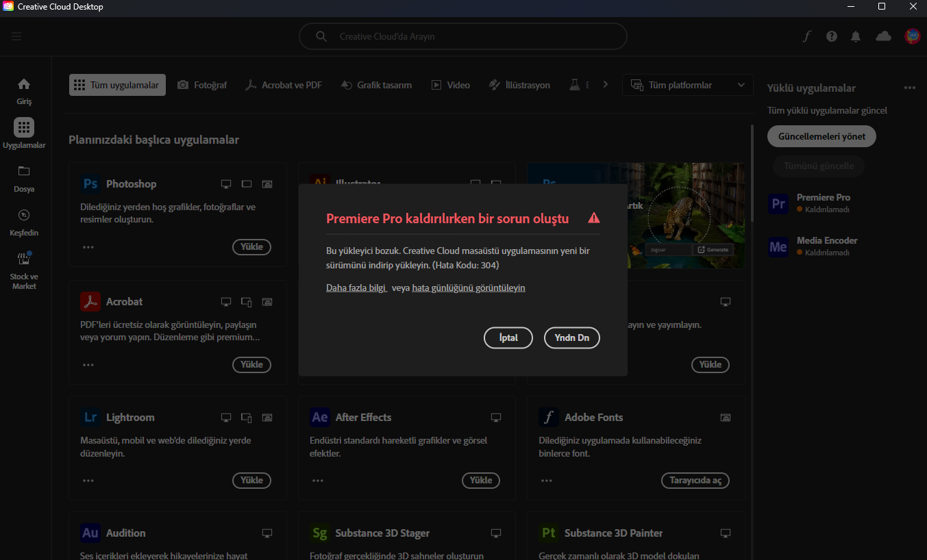Switch to the Grafik tasarım tab
Screen dimensions: 927x560
pyautogui.click(x=376, y=85)
